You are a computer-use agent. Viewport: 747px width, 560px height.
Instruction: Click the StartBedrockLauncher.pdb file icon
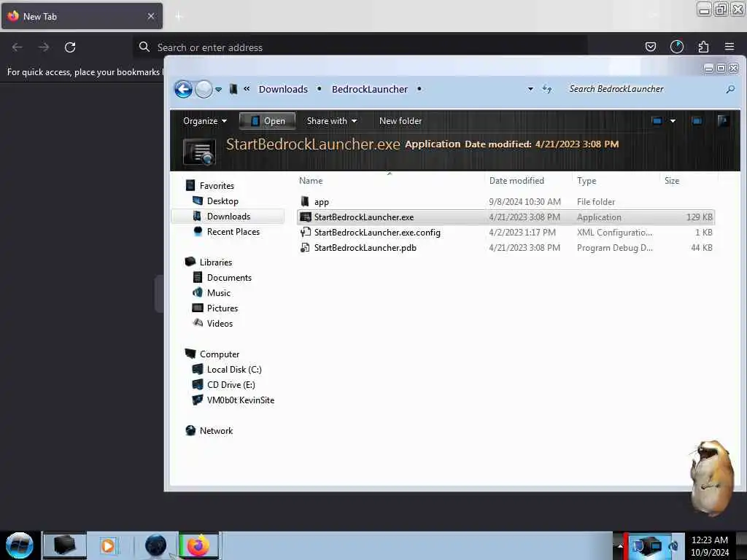click(x=305, y=248)
